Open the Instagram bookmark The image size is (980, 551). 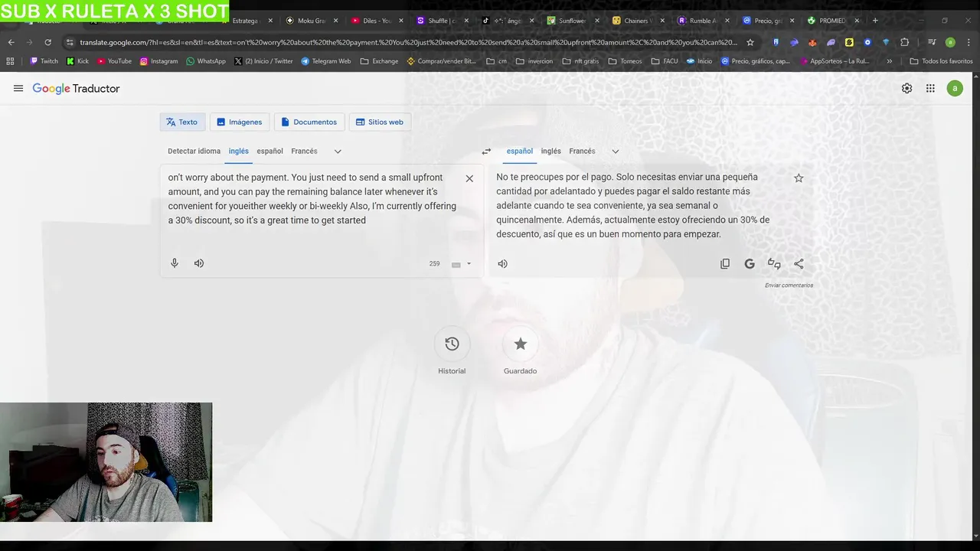[158, 61]
